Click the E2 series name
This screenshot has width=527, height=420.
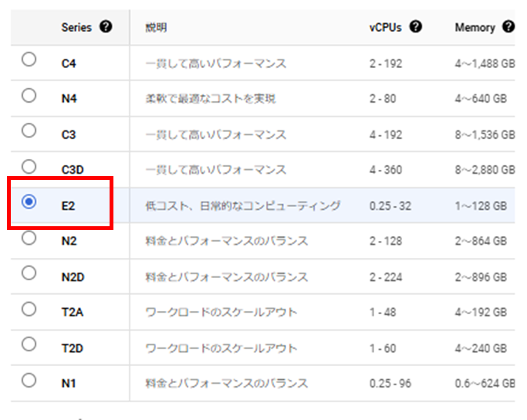(68, 206)
